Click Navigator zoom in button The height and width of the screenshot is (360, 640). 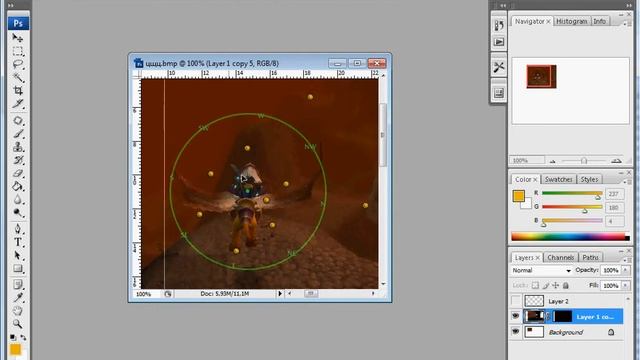point(616,161)
